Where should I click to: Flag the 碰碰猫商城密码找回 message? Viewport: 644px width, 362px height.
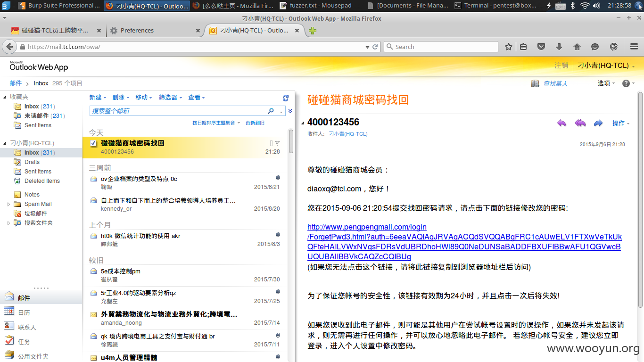(278, 143)
